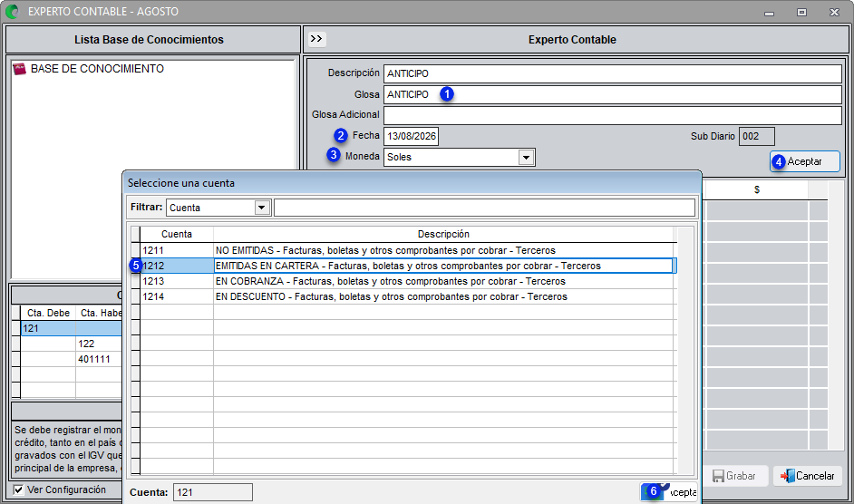854x504 pixels.
Task: Click the Cta. Debe column header
Action: pos(48,313)
